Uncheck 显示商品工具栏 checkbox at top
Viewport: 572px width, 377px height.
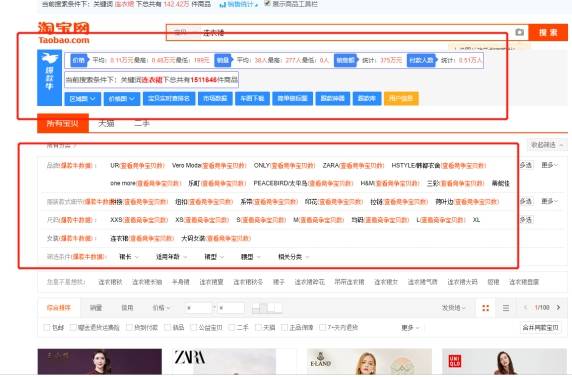[267, 4]
